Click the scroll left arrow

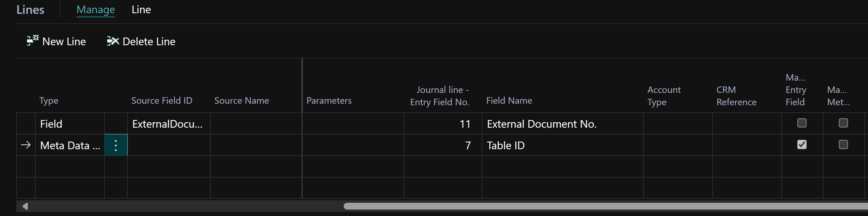tap(25, 206)
